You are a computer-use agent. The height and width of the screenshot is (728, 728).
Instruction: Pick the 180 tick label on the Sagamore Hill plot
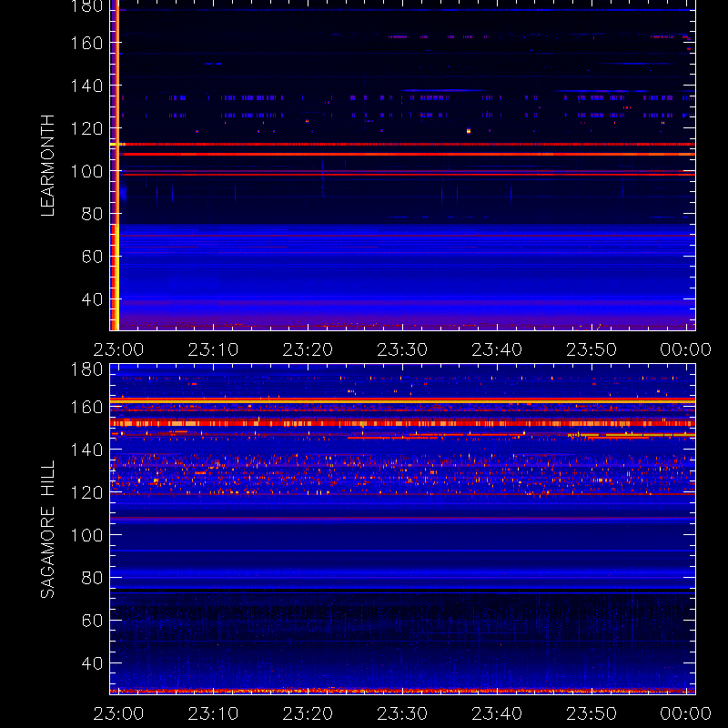[x=86, y=369]
